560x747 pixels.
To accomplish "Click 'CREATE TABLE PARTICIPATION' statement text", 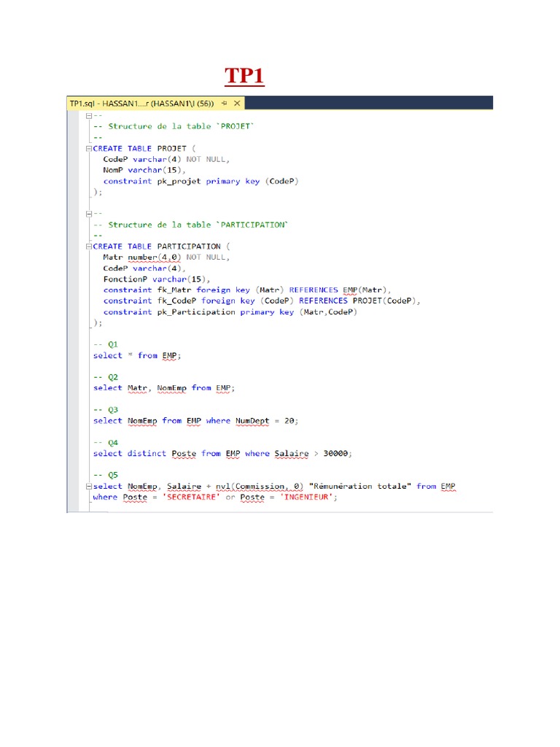I will tap(162, 247).
